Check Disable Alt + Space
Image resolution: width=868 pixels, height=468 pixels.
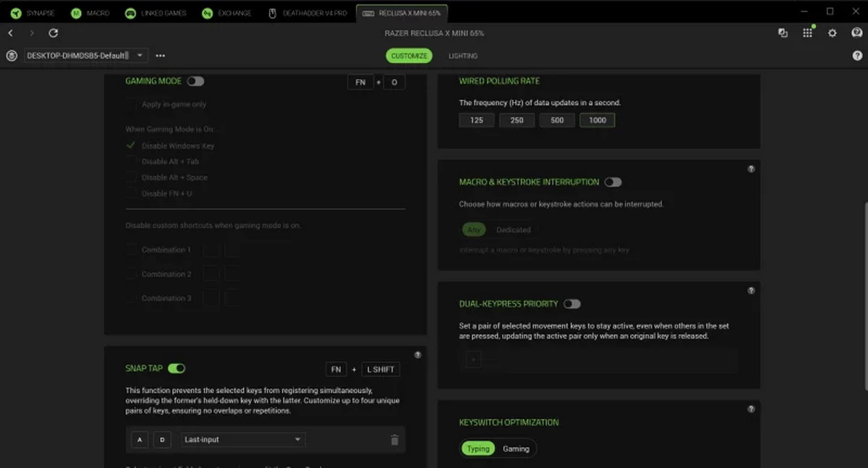tap(131, 177)
